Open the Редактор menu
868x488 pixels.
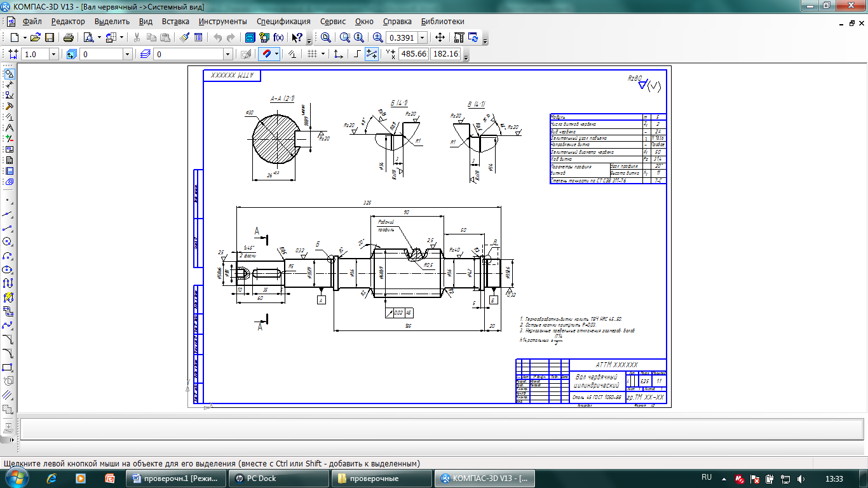68,22
